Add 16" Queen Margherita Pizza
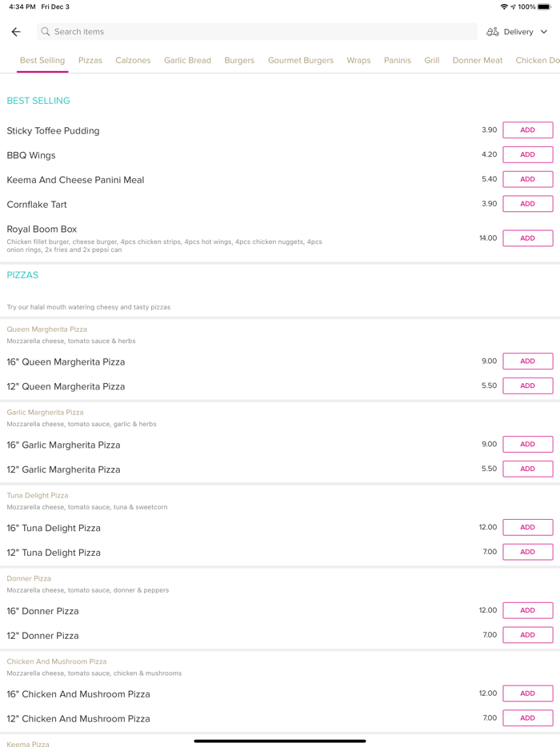The image size is (560, 747). pos(527,362)
